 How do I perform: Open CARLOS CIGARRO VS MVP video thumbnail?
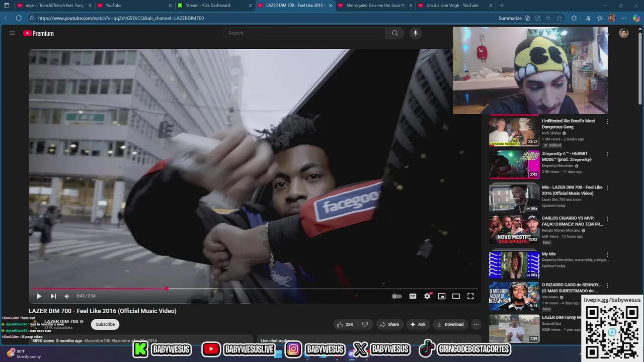[514, 230]
